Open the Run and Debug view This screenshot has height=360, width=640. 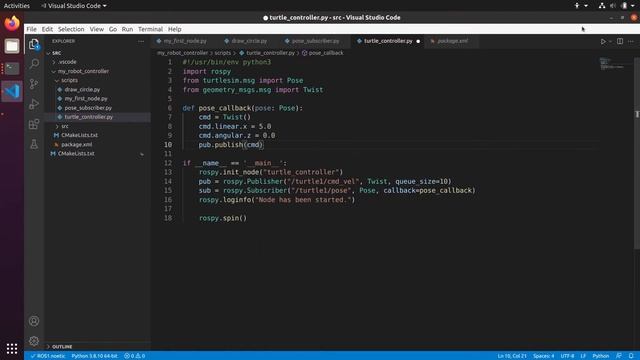(x=34, y=104)
